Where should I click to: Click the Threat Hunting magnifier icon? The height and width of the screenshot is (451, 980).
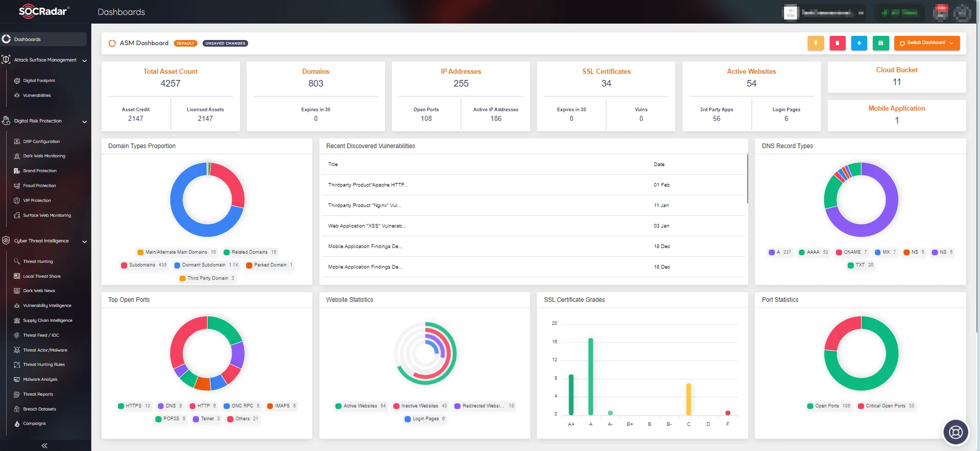click(17, 261)
